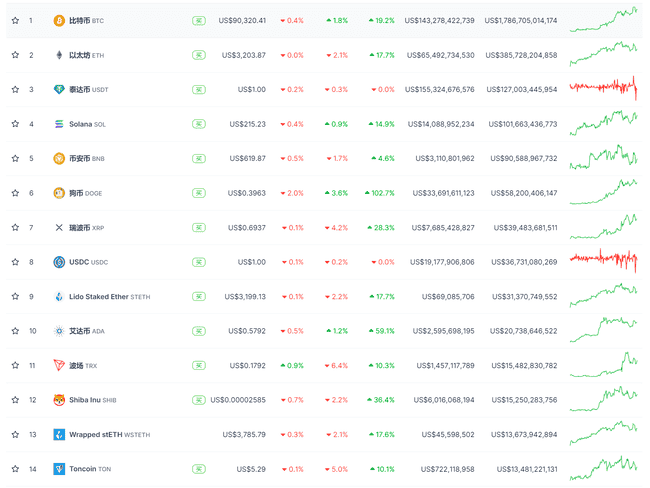
Task: Click ADA 7-day change 59.1%
Action: pyautogui.click(x=382, y=331)
